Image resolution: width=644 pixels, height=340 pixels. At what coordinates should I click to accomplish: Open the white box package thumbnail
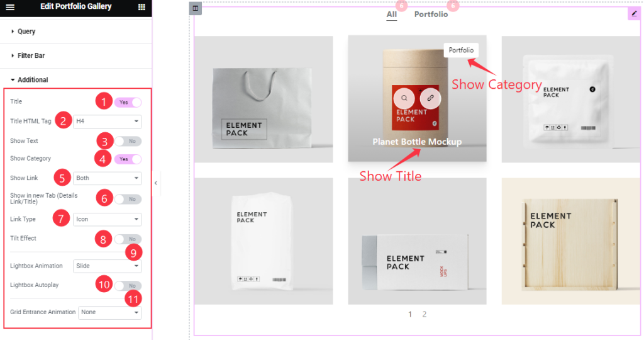coord(417,241)
